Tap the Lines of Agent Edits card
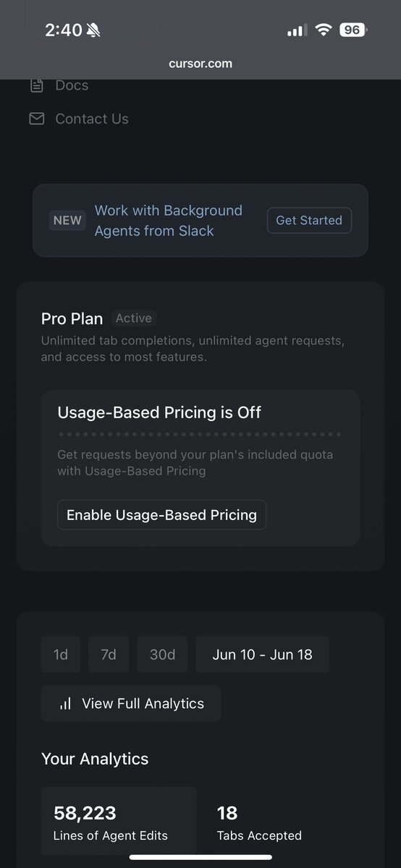This screenshot has width=401, height=868. pos(119,822)
